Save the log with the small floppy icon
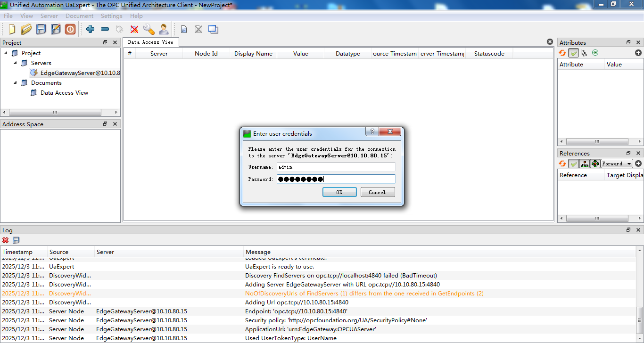The image size is (644, 343). (16, 240)
